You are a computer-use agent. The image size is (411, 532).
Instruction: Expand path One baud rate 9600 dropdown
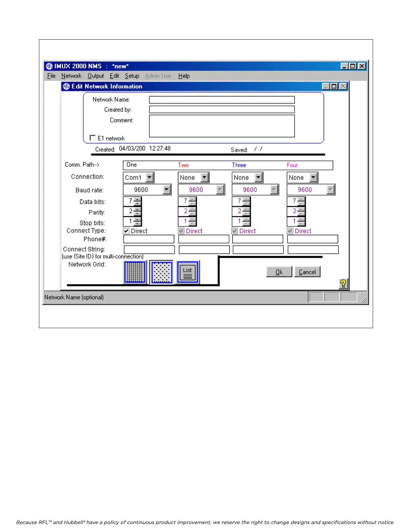tap(167, 190)
